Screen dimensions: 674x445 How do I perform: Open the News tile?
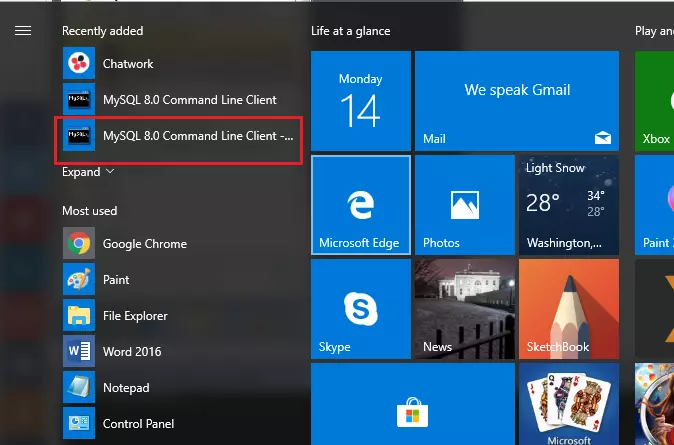[465, 309]
